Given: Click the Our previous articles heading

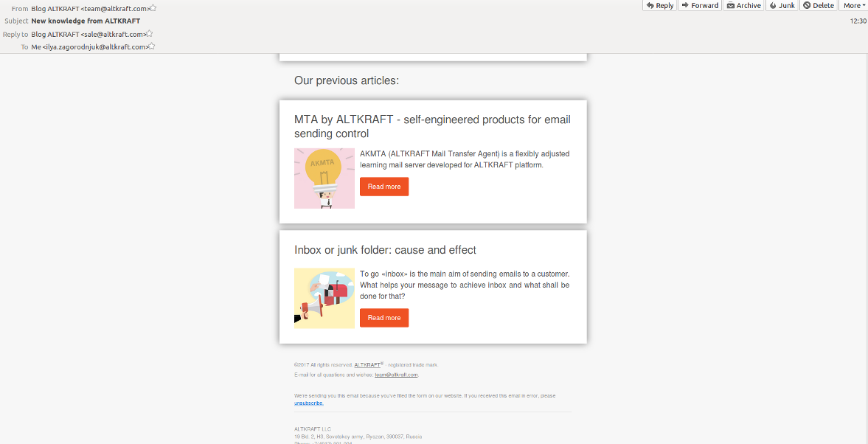Looking at the screenshot, I should tap(347, 81).
